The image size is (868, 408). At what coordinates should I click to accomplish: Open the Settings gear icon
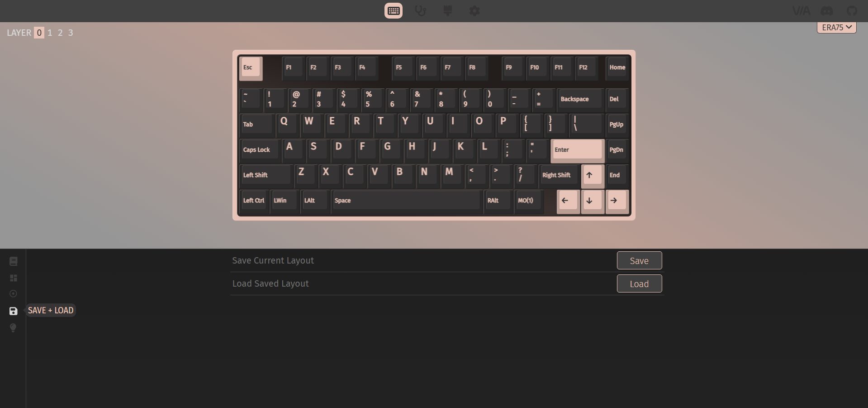point(474,11)
